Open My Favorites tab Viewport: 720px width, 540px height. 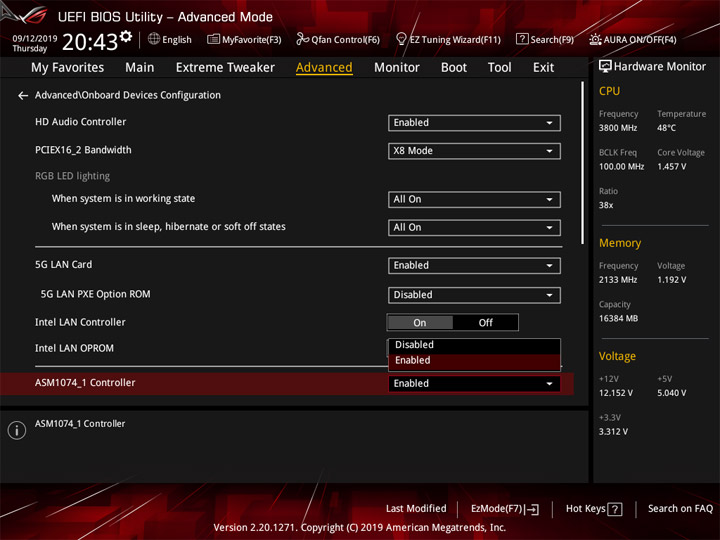pos(68,68)
